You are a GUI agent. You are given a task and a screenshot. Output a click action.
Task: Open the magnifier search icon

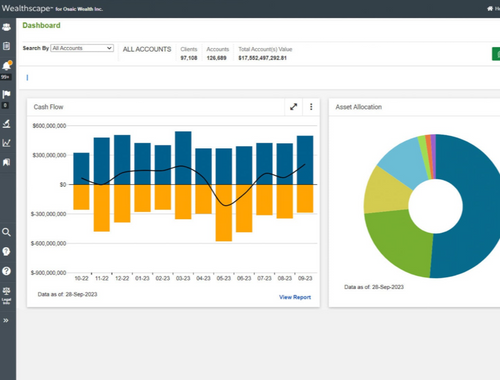(x=6, y=232)
